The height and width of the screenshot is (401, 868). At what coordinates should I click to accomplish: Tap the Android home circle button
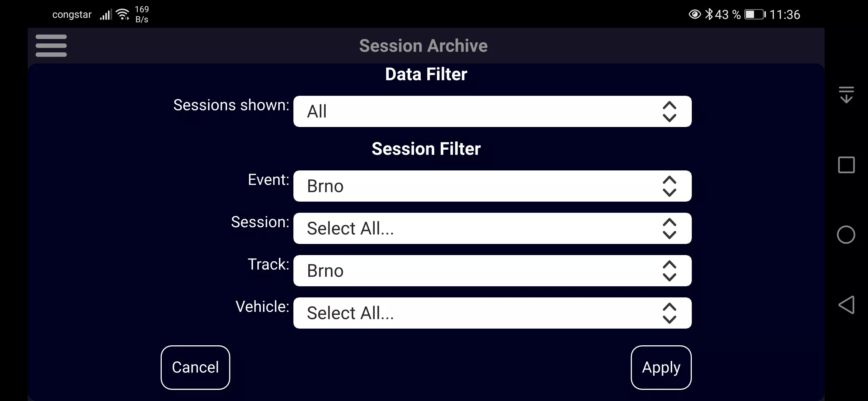[x=846, y=235]
